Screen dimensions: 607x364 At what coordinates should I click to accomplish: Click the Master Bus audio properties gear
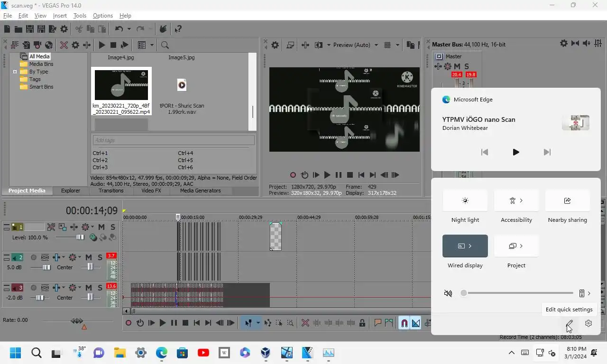[x=563, y=43]
